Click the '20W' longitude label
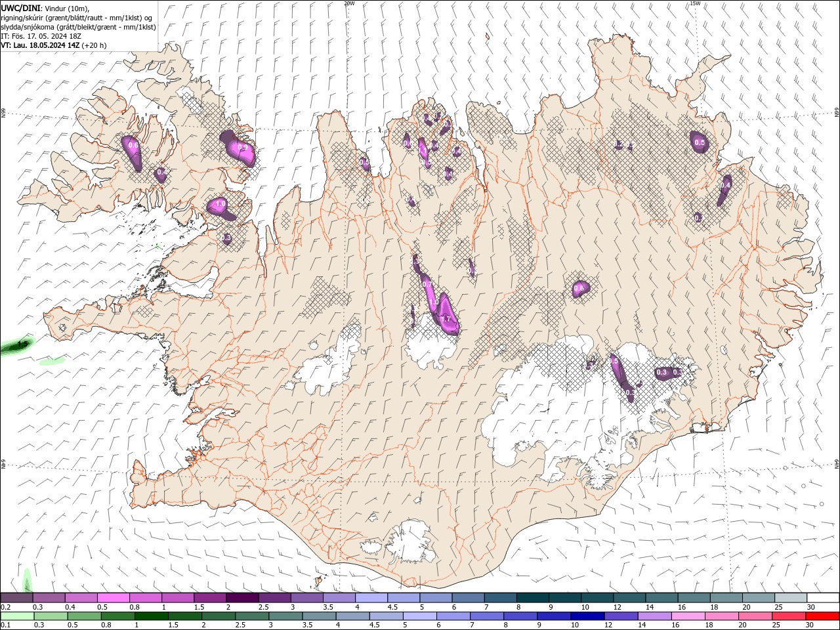Image resolution: width=840 pixels, height=630 pixels. pyautogui.click(x=349, y=3)
